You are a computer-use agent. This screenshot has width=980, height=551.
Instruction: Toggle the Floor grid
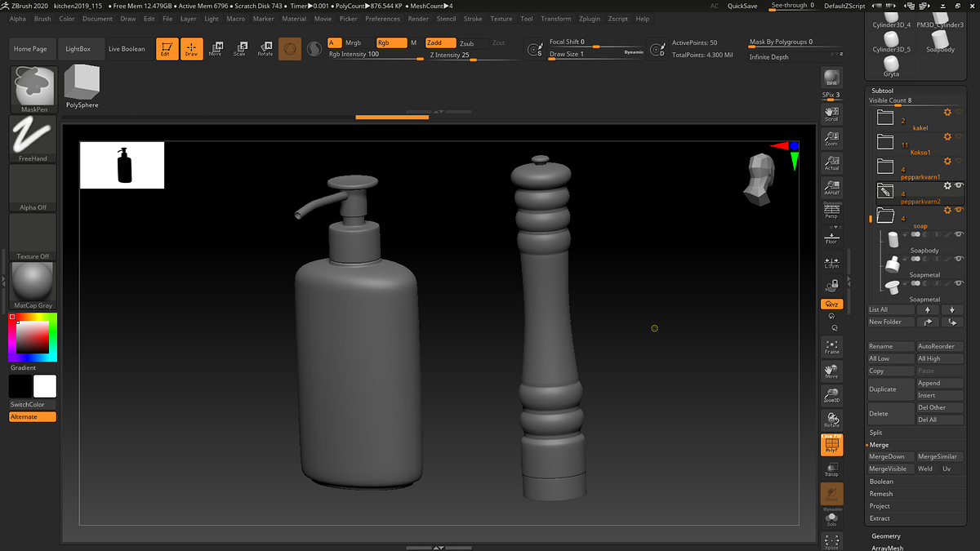coord(831,237)
